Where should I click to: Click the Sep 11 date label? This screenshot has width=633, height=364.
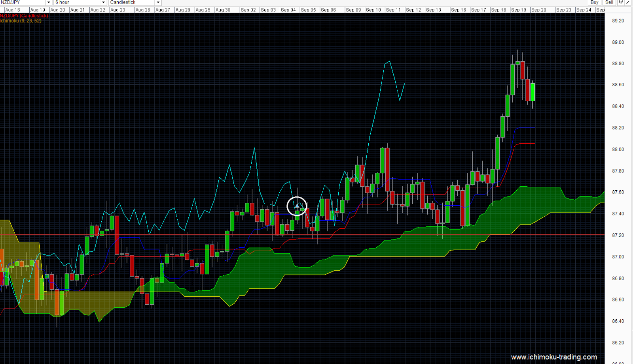point(393,10)
